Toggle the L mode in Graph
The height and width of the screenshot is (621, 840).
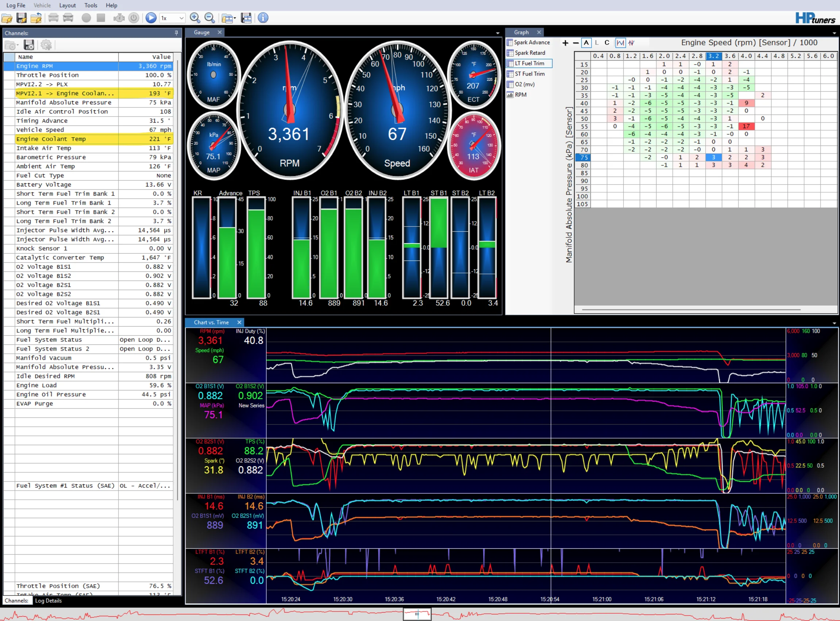597,43
